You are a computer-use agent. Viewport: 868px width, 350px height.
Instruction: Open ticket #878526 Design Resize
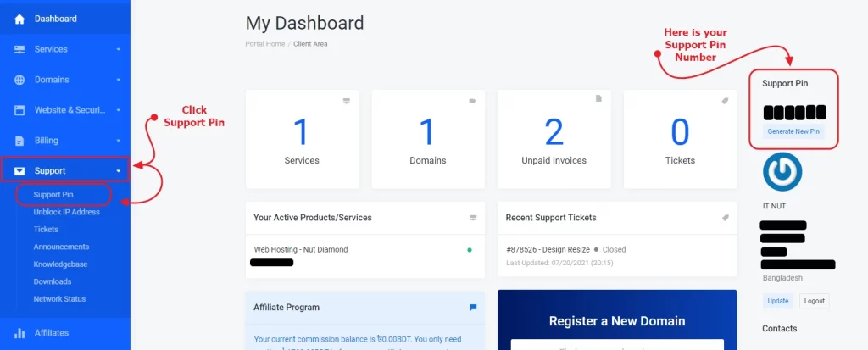[549, 250]
